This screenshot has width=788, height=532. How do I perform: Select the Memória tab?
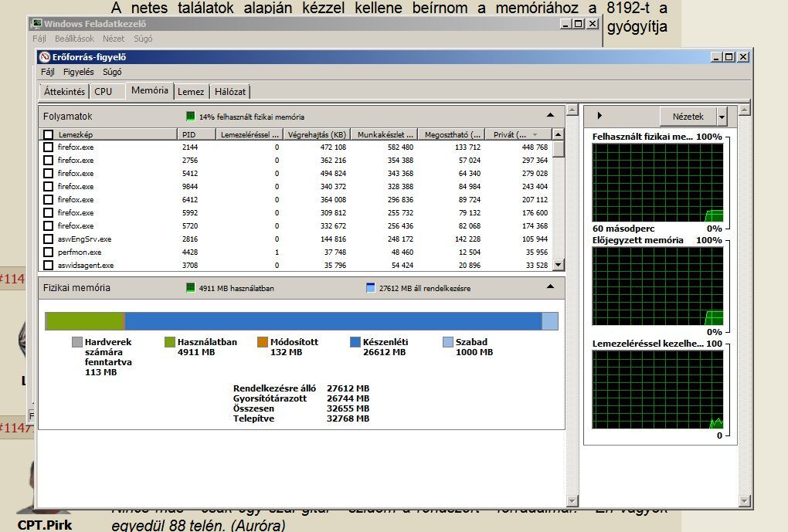coord(150,90)
